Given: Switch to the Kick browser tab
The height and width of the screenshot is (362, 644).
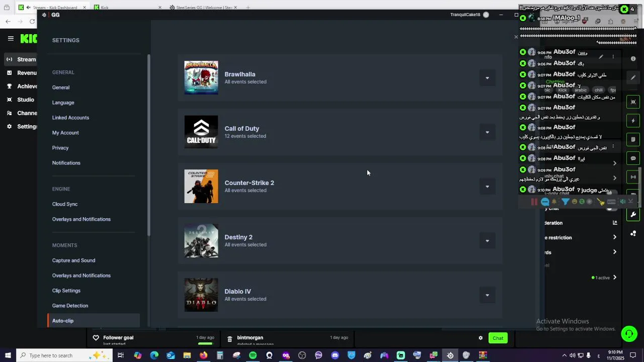Looking at the screenshot, I should (x=128, y=8).
